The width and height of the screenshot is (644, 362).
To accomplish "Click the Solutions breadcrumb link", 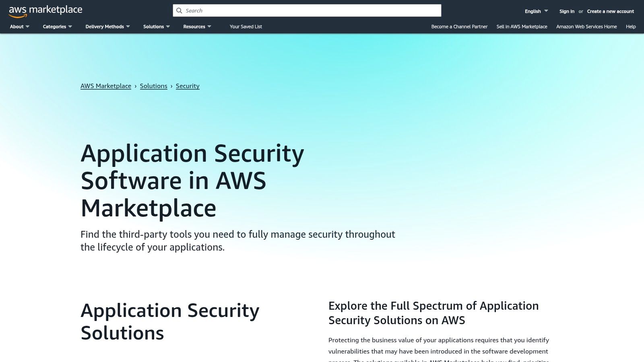I will (x=153, y=86).
